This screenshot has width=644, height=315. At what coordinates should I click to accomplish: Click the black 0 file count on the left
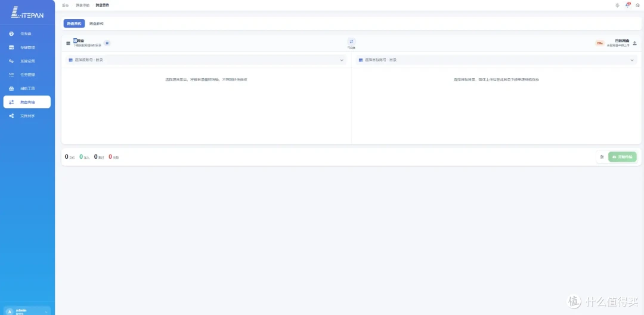67,156
